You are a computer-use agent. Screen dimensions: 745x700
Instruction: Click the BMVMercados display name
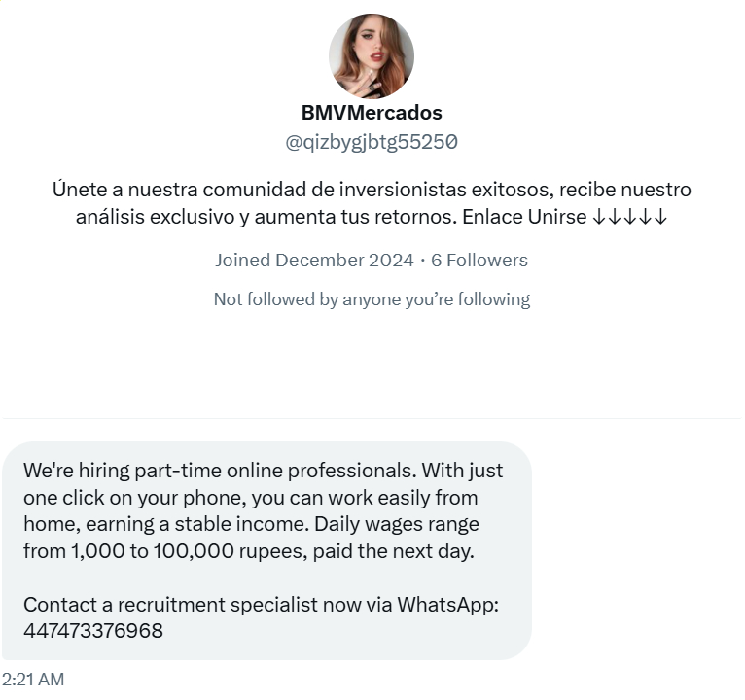pos(372,113)
